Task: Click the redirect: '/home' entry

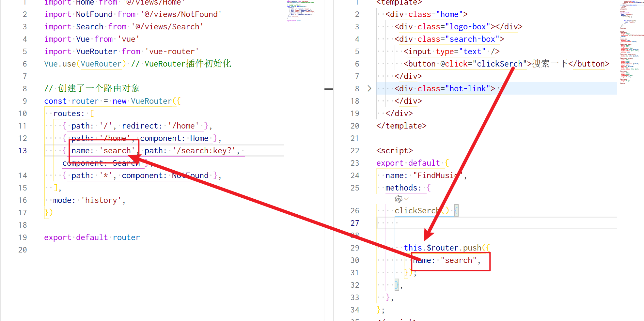Action: click(161, 126)
